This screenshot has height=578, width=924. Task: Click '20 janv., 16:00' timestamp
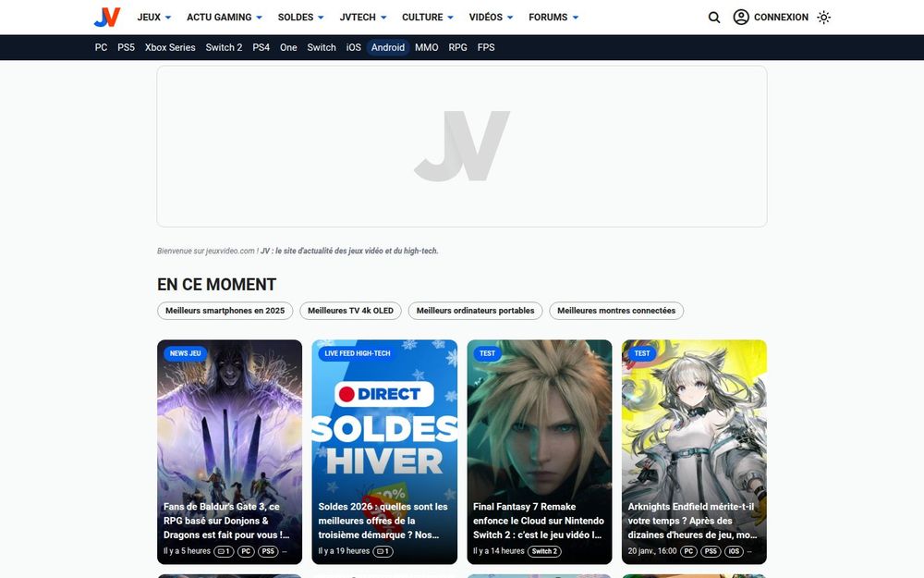[651, 551]
